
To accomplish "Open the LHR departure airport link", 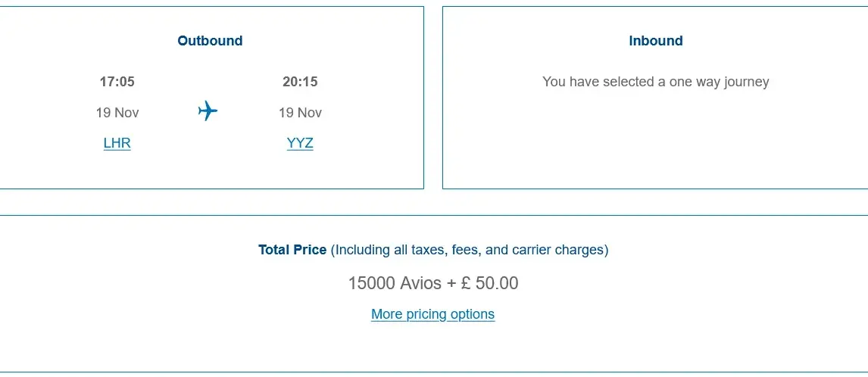I will click(x=117, y=143).
